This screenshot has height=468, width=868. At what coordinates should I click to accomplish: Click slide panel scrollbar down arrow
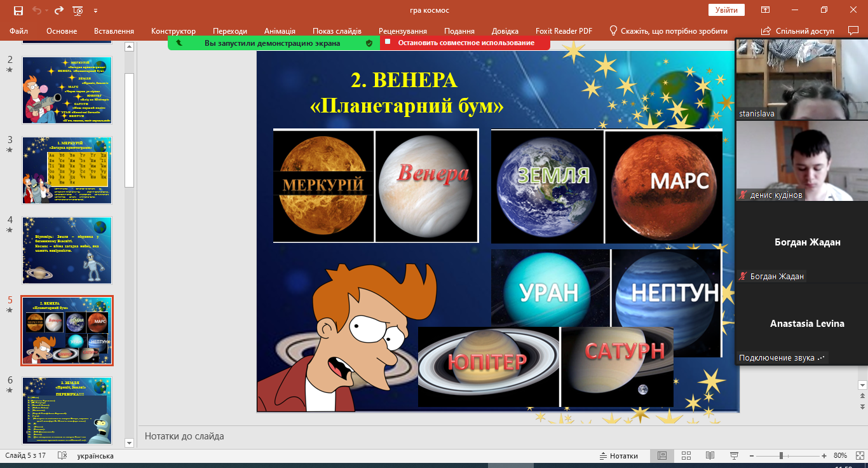(130, 443)
